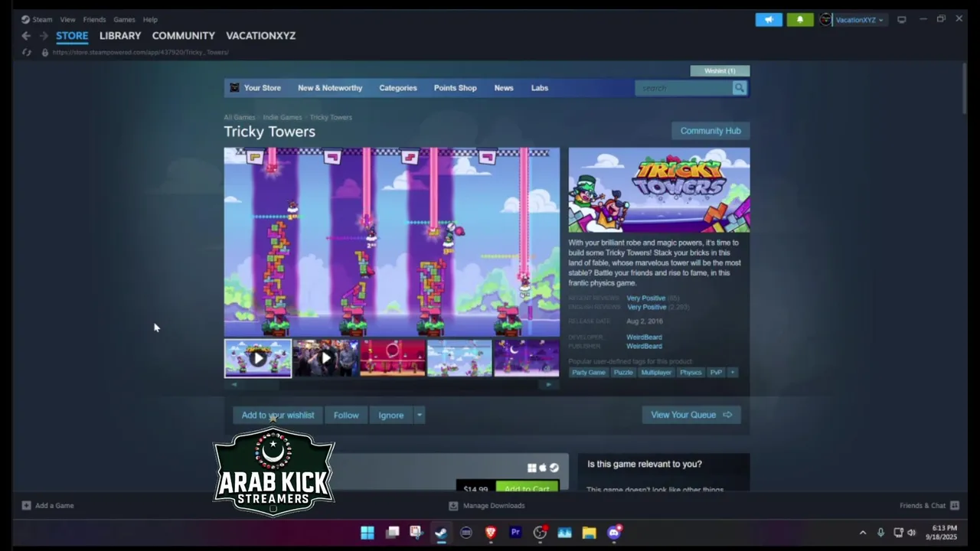Open Brave browser from taskbar
980x551 pixels.
coord(491,533)
